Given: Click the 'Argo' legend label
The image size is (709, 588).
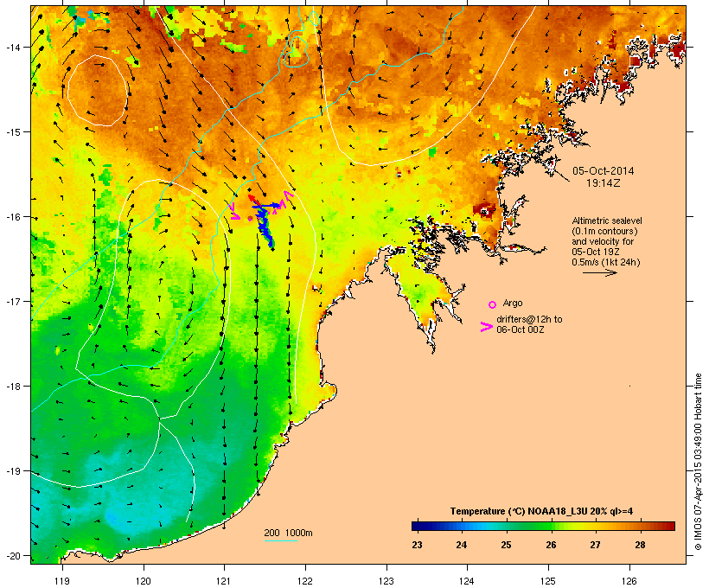Looking at the screenshot, I should click(x=513, y=303).
